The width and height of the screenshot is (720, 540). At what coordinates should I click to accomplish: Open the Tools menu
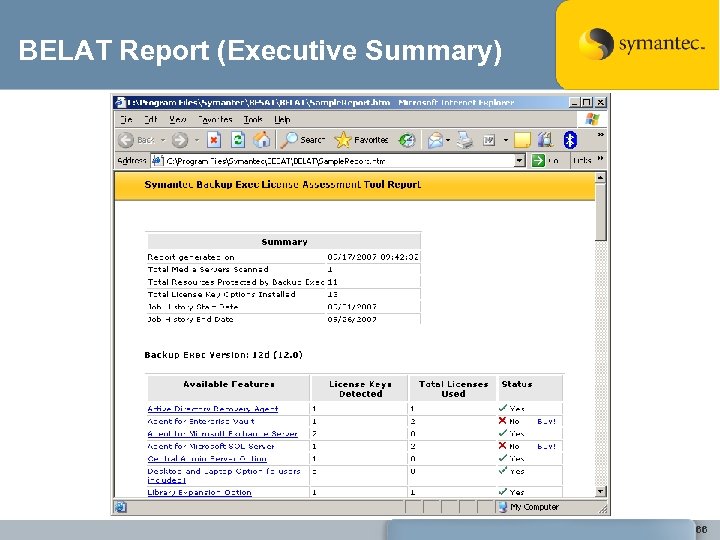coord(253,120)
